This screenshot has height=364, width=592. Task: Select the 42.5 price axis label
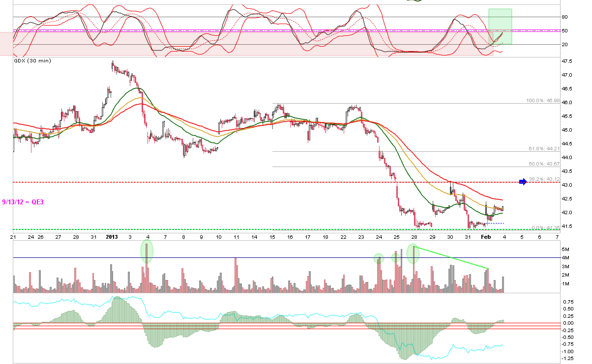tap(568, 199)
